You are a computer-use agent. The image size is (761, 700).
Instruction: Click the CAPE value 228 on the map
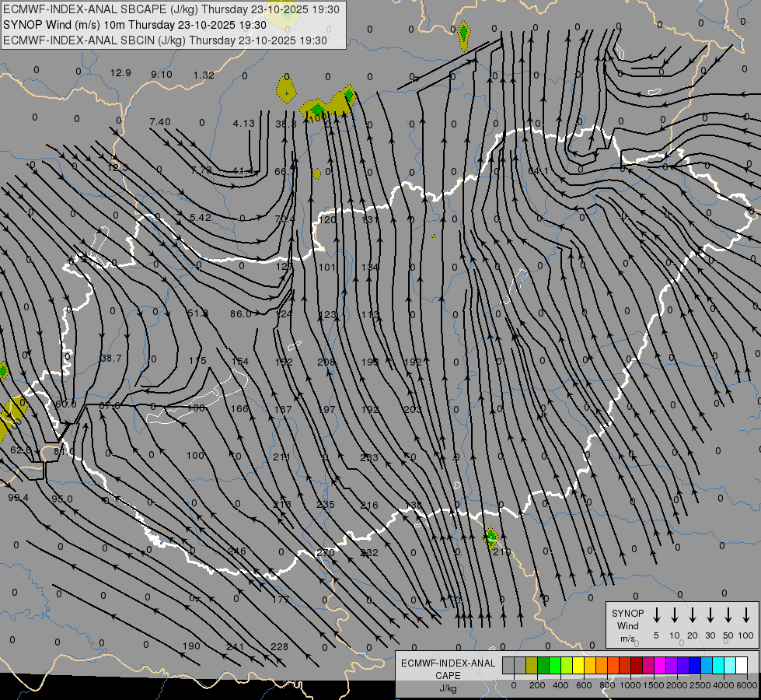[280, 646]
